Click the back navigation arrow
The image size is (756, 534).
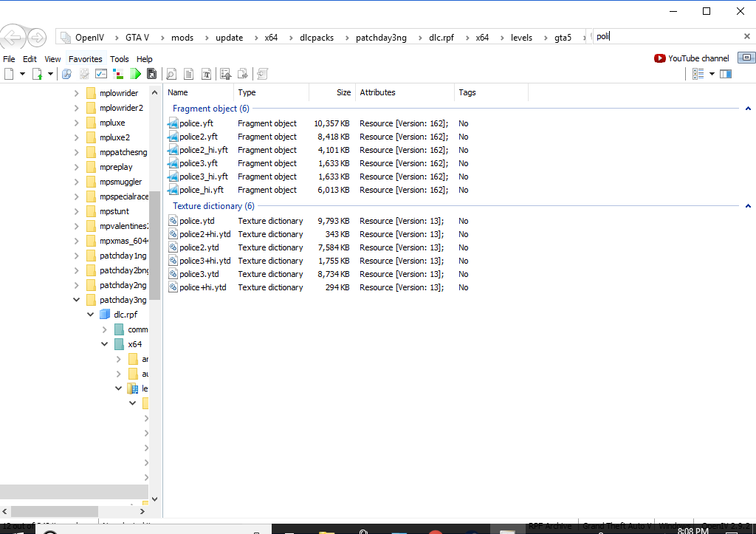13,37
